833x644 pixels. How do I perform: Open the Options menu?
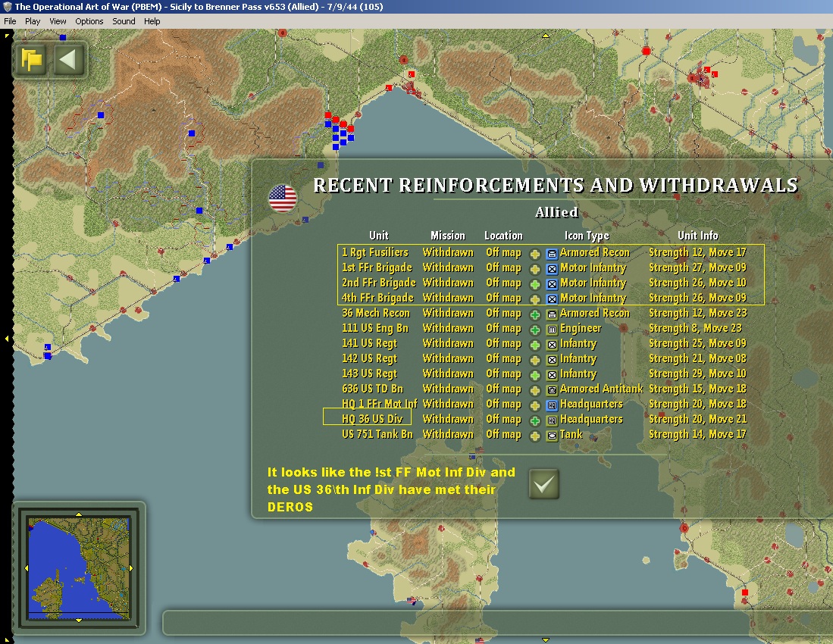tap(89, 21)
